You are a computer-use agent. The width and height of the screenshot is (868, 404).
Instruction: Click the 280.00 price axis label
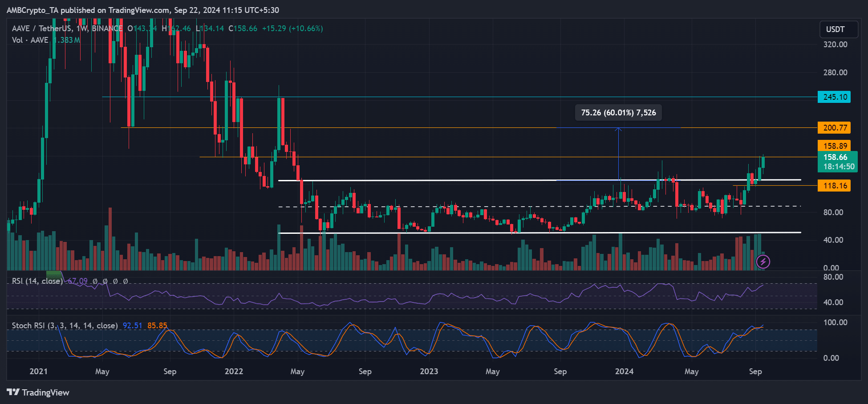tap(836, 73)
